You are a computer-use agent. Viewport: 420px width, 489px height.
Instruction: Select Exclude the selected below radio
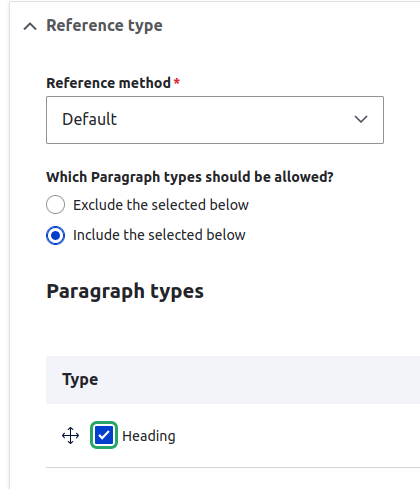tap(55, 204)
